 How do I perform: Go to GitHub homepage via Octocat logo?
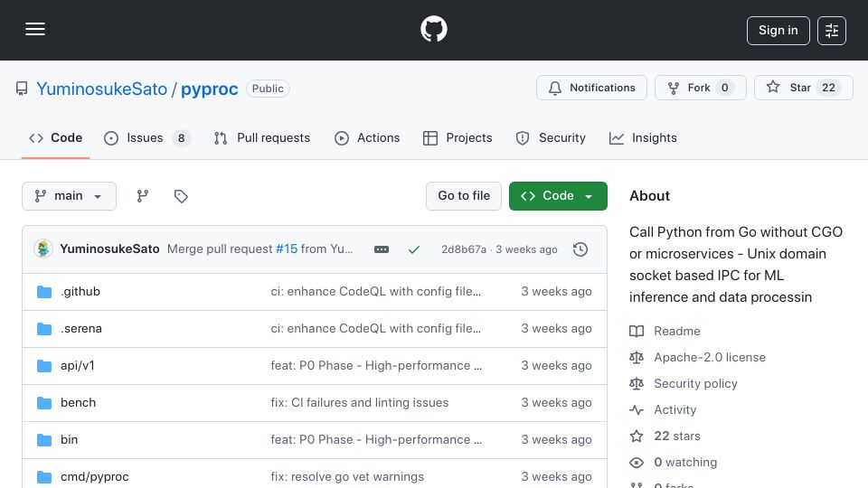[x=433, y=29]
